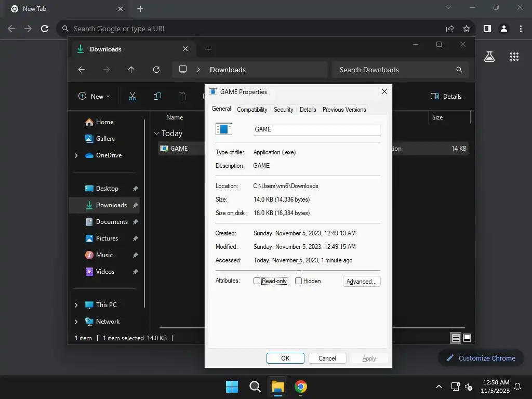This screenshot has height=399, width=532.
Task: Open Chrome three-dot menu
Action: (521, 29)
